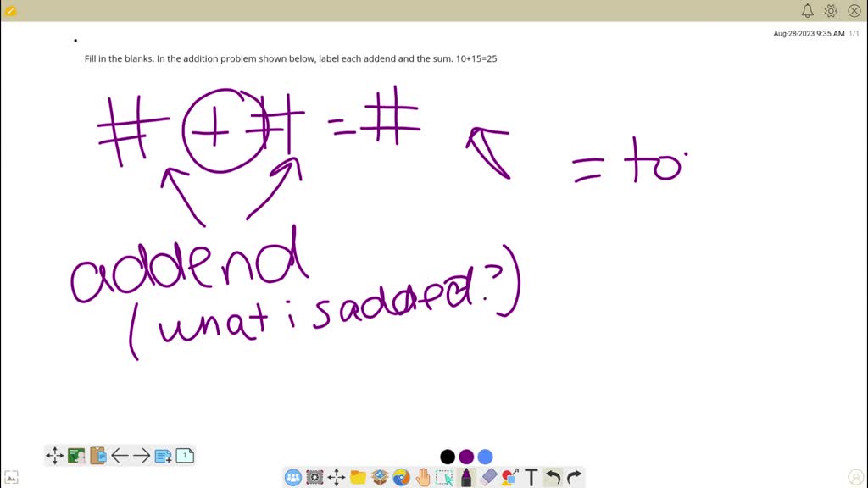The height and width of the screenshot is (488, 868).
Task: Activate the hand pan tool
Action: pos(422,477)
